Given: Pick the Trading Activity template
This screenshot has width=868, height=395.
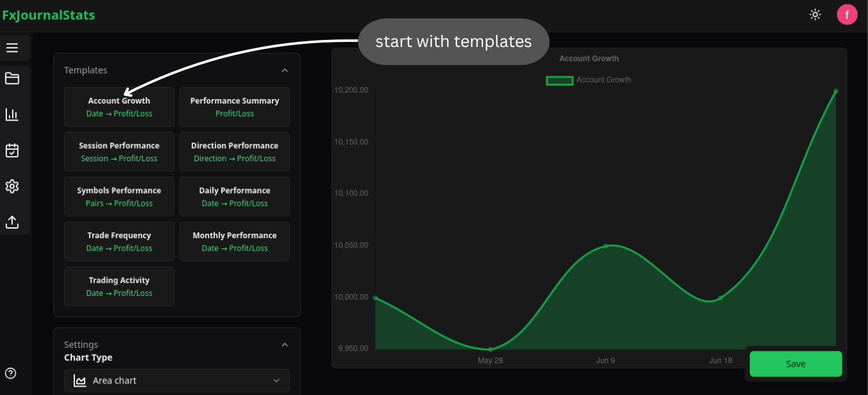Looking at the screenshot, I should [x=119, y=286].
